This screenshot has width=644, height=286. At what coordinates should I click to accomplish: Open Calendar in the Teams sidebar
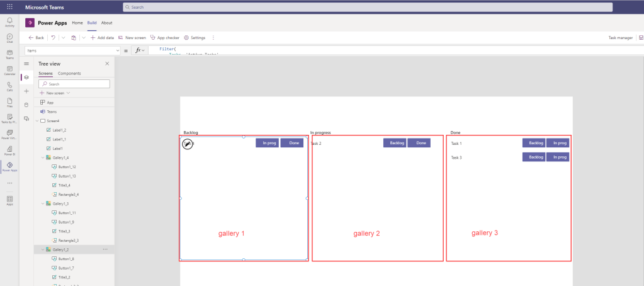9,70
